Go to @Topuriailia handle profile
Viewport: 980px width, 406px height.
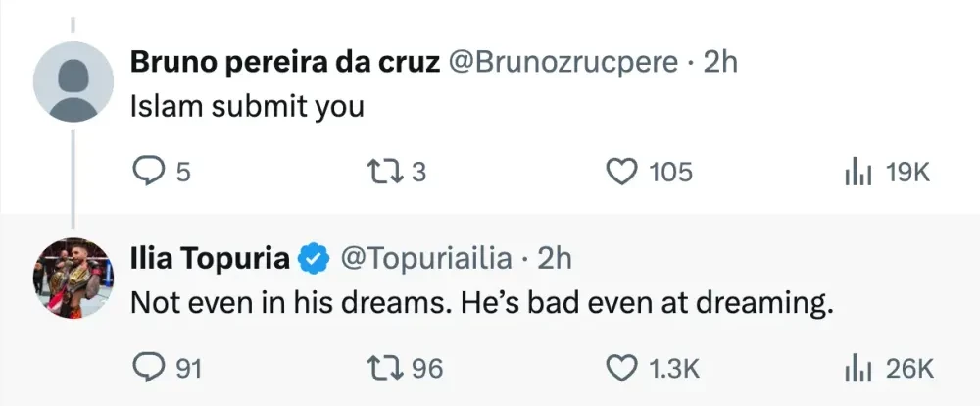425,259
